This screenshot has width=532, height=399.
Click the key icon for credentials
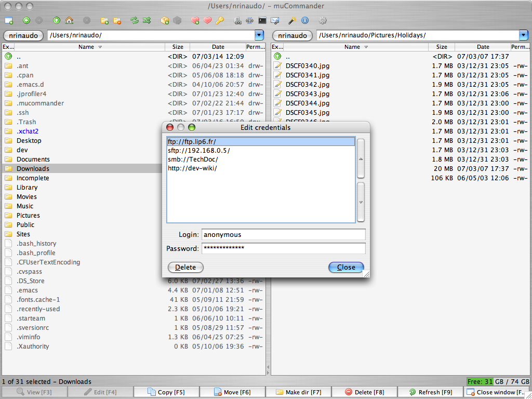pyautogui.click(x=220, y=21)
